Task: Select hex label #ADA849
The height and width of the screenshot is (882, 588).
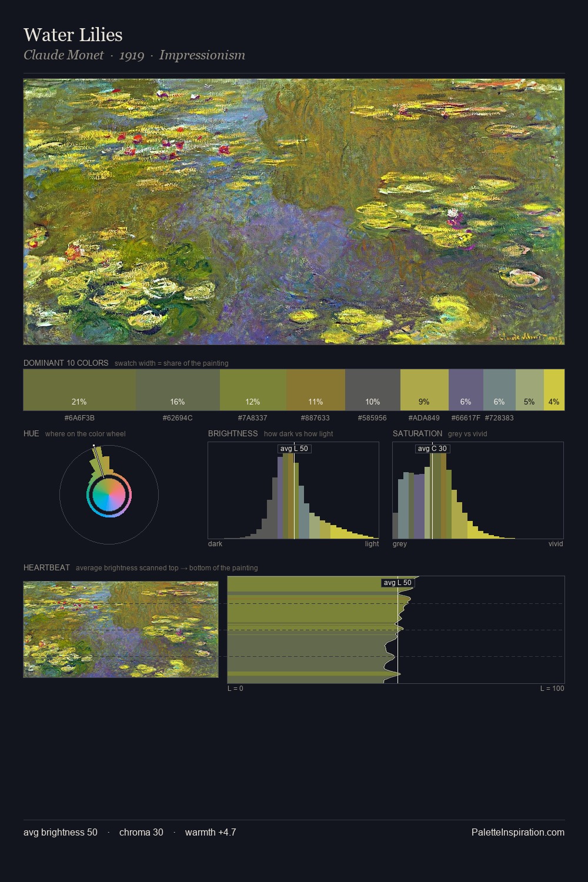Action: pos(425,418)
